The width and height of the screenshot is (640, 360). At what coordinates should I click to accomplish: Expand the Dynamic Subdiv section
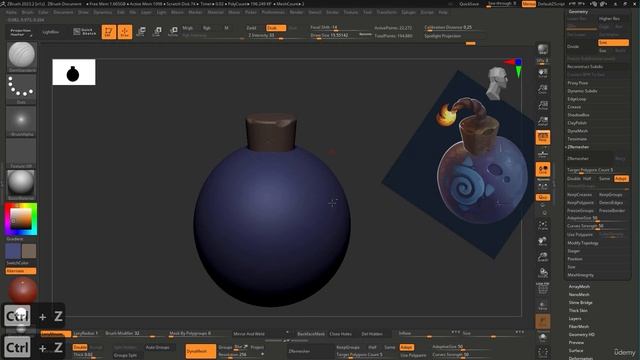(582, 91)
